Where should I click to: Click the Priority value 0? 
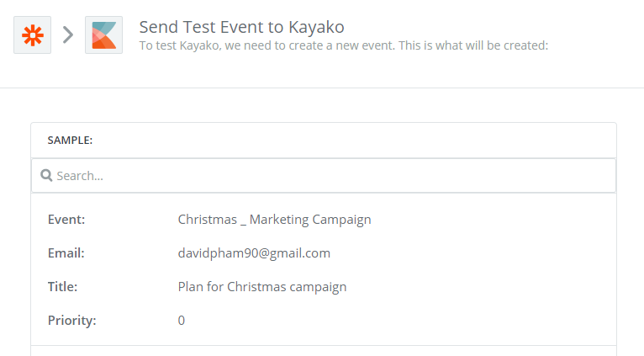tap(181, 321)
